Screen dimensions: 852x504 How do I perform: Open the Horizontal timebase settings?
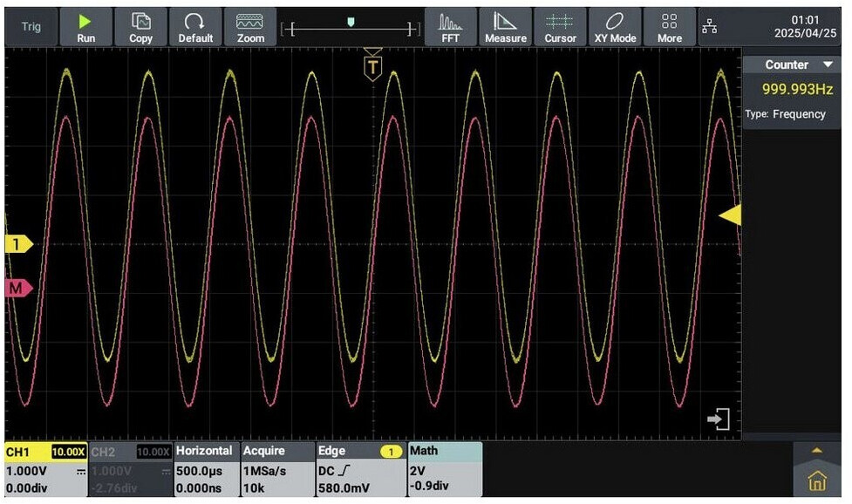[x=206, y=469]
